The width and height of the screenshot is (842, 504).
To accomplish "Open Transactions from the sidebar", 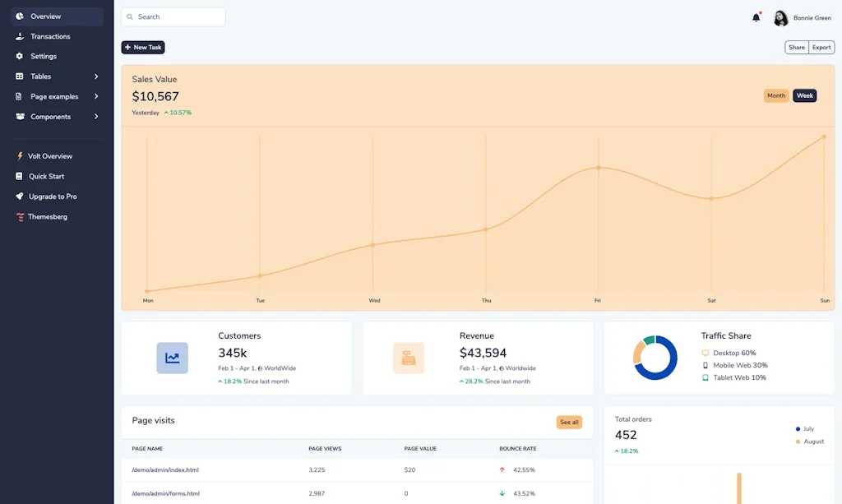I will pyautogui.click(x=50, y=36).
